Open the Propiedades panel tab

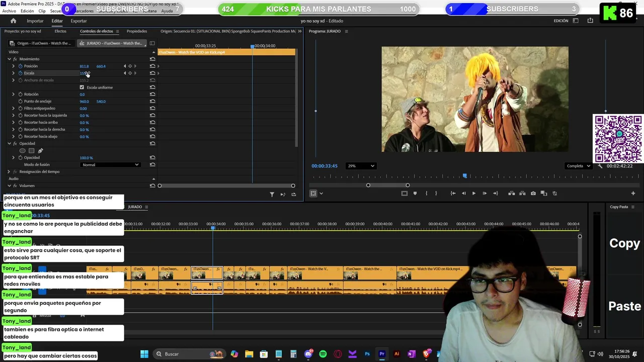(x=137, y=31)
